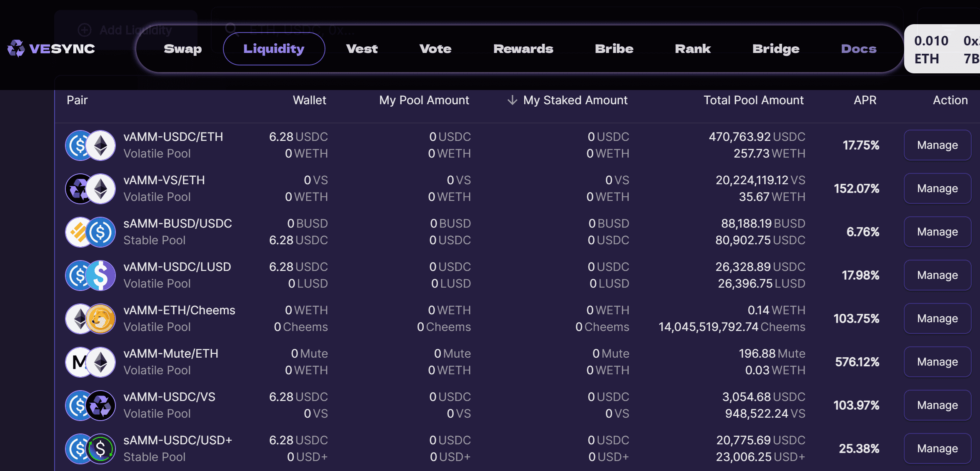
Task: Open the Bribe tab
Action: point(614,49)
